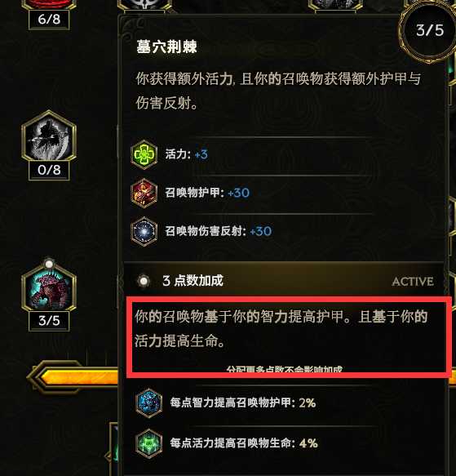456x476 pixels.
Task: Click the 0/8 counter under reaper node
Action: 49,170
